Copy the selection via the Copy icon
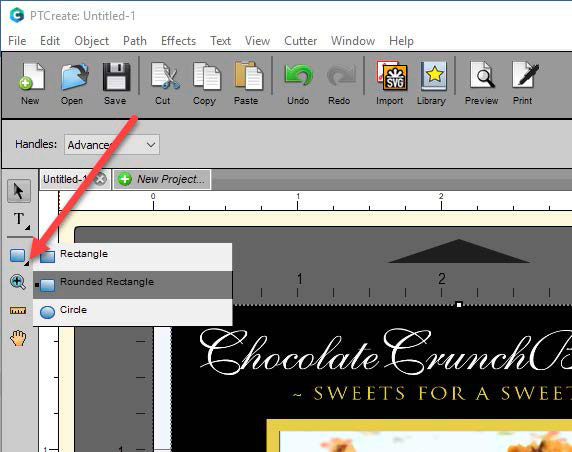This screenshot has height=452, width=572. pos(207,77)
